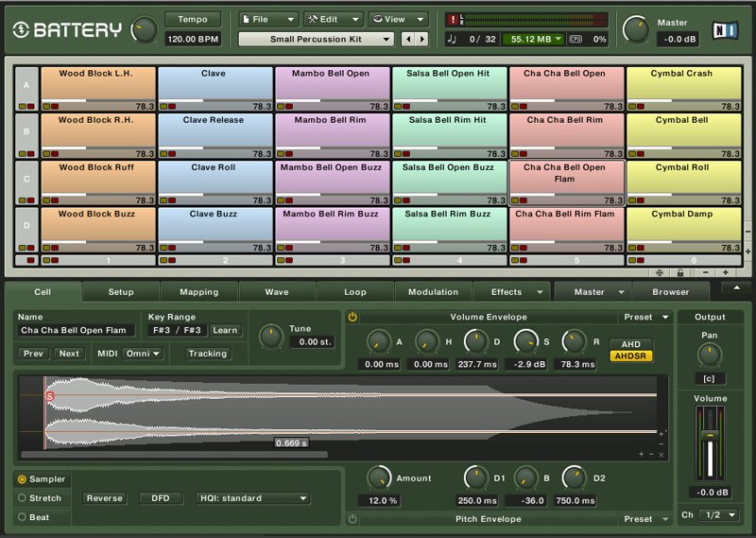This screenshot has width=756, height=538.
Task: Enable the Pitch Envelope power icon
Action: (352, 519)
